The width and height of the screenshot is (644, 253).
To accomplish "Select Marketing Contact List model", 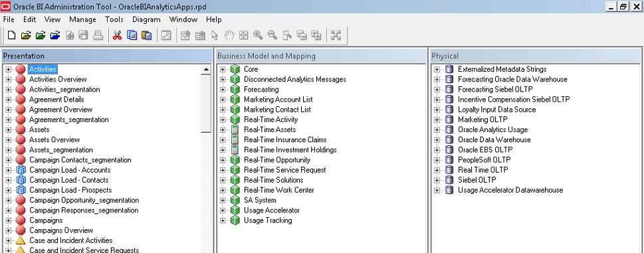I will tap(277, 110).
